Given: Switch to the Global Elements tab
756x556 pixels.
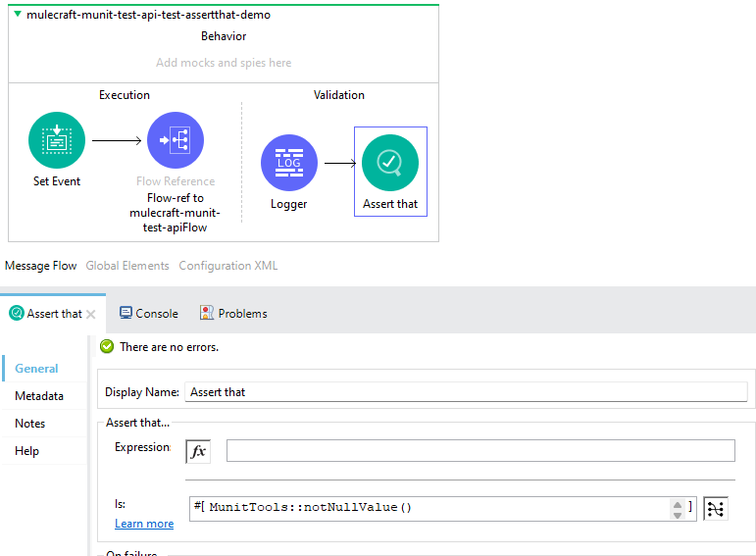Looking at the screenshot, I should (127, 266).
